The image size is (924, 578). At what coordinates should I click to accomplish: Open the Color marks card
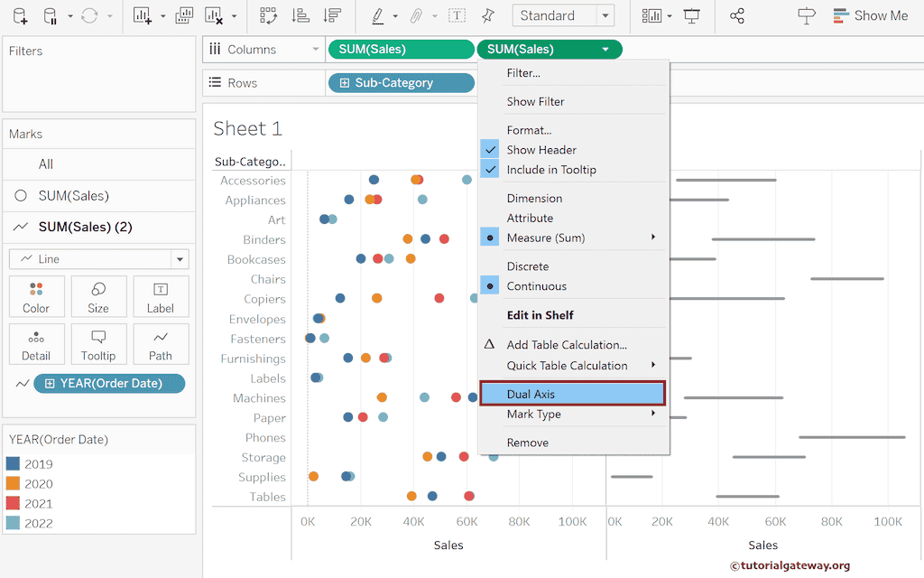click(36, 296)
